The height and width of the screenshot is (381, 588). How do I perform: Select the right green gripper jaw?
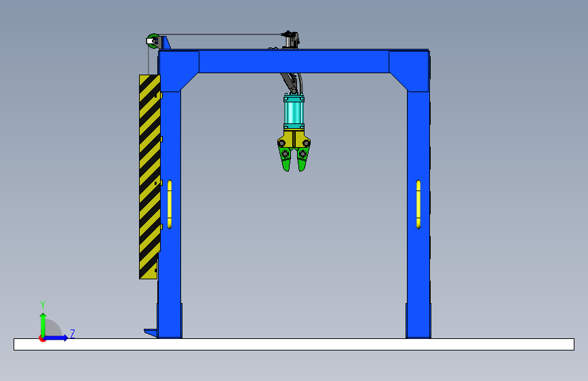tap(302, 159)
